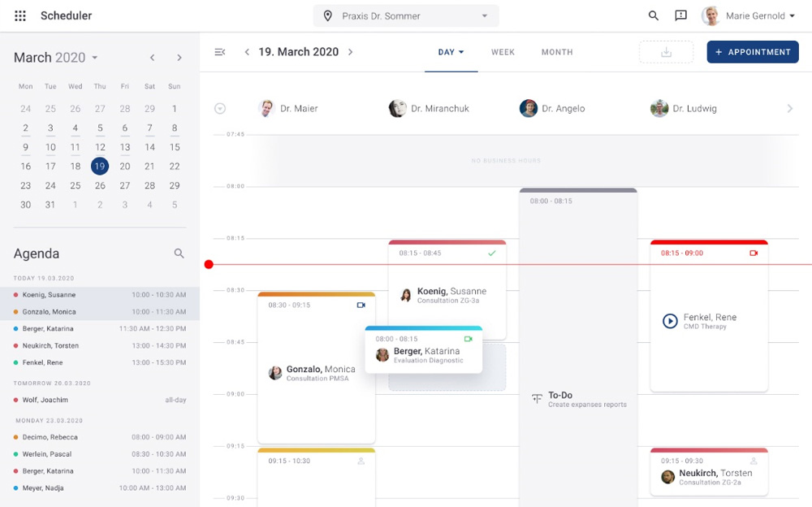Toggle the doctor column filter circle
812x507 pixels.
point(220,109)
